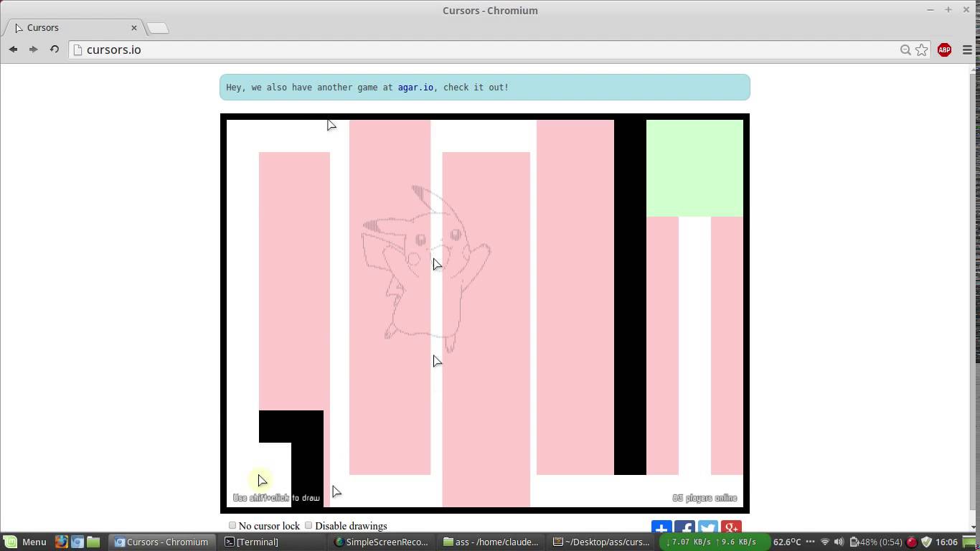This screenshot has width=980, height=551.
Task: Click the reload page icon
Action: 54,50
